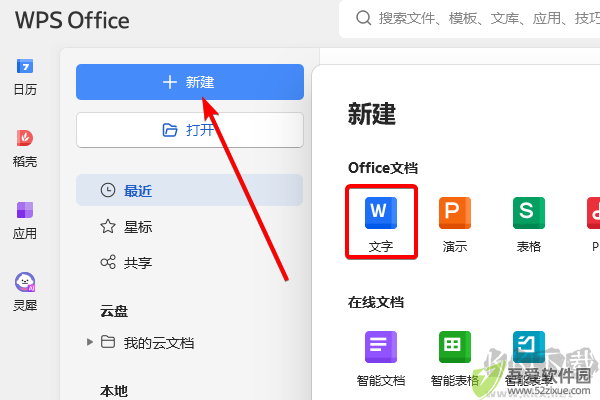Open the 稻壳 sidebar icon

25,148
